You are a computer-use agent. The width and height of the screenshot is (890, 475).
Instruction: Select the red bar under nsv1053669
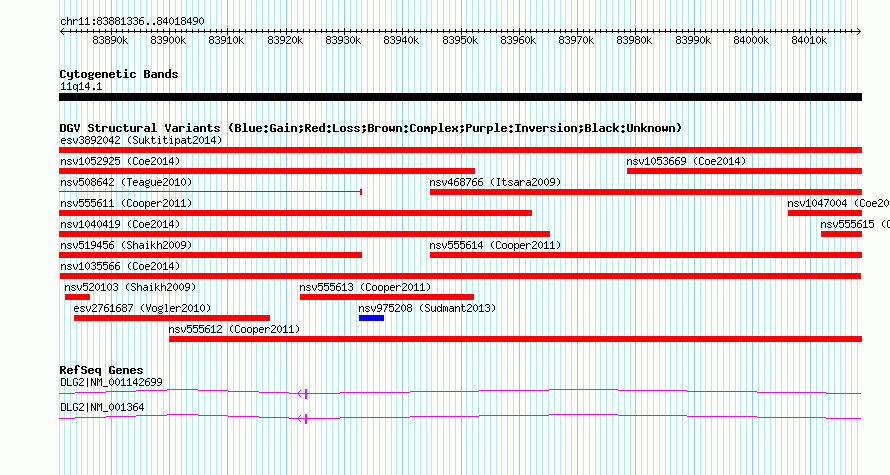pyautogui.click(x=745, y=171)
